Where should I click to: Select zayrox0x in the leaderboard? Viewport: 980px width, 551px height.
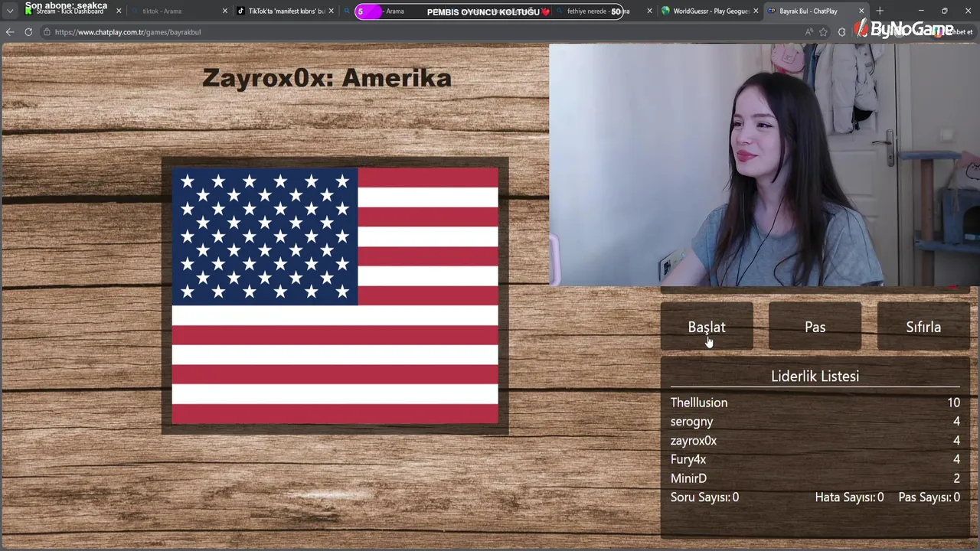pyautogui.click(x=694, y=441)
